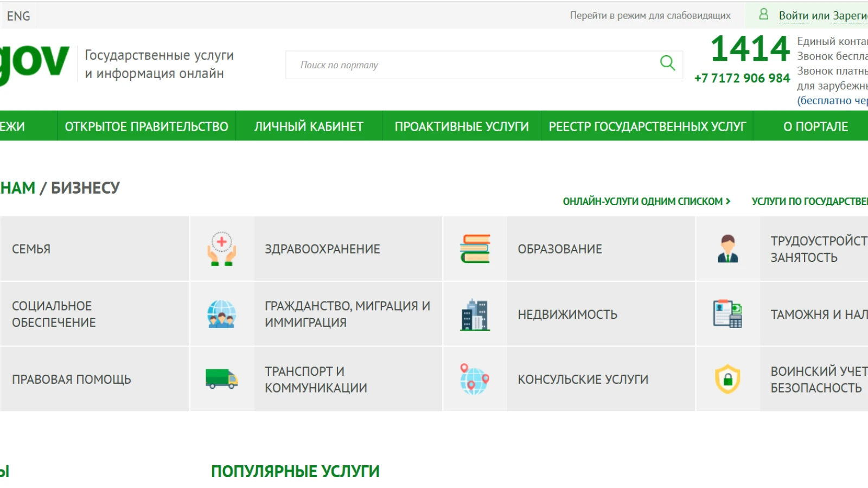Switch site language to ENG
The height and width of the screenshot is (488, 868).
18,16
